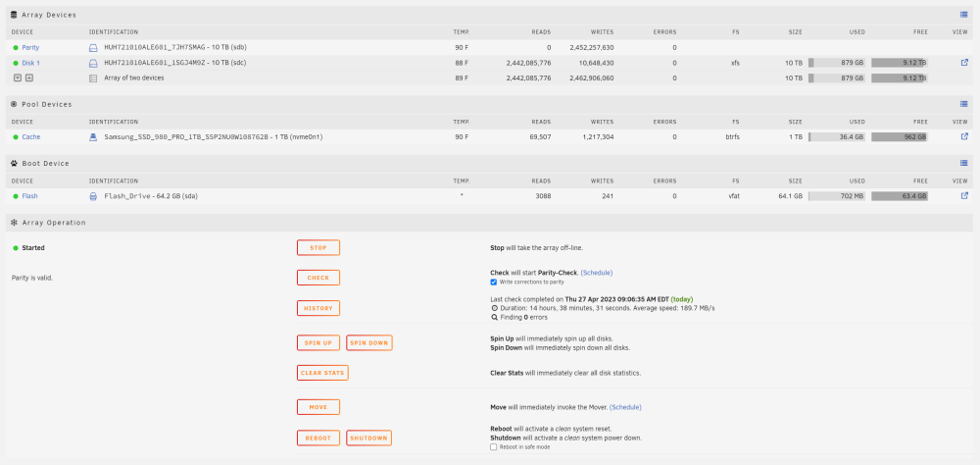Click the Disk 1 green status indicator
The width and height of the screenshot is (980, 465).
click(16, 63)
